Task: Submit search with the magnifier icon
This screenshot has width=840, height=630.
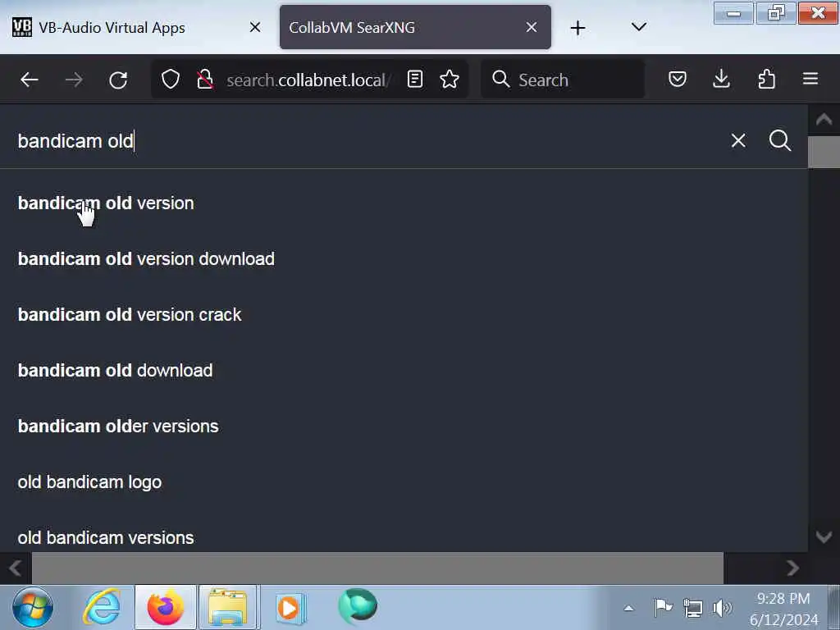Action: (780, 140)
